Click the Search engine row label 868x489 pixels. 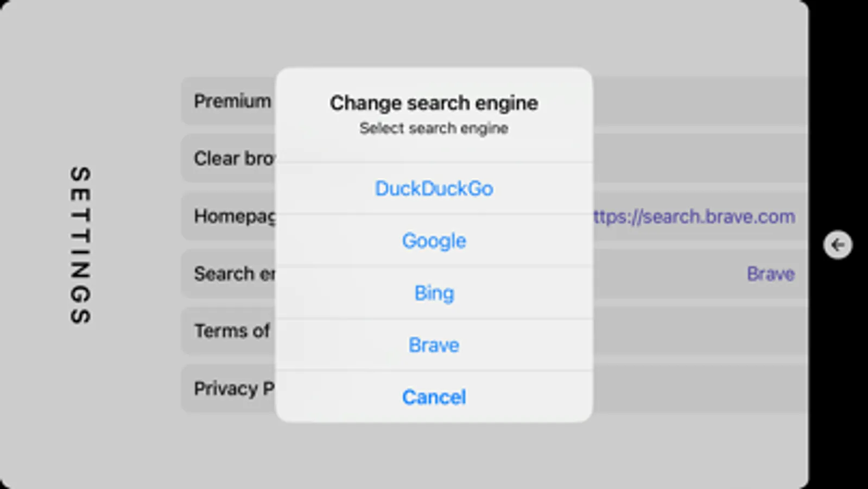pos(233,273)
